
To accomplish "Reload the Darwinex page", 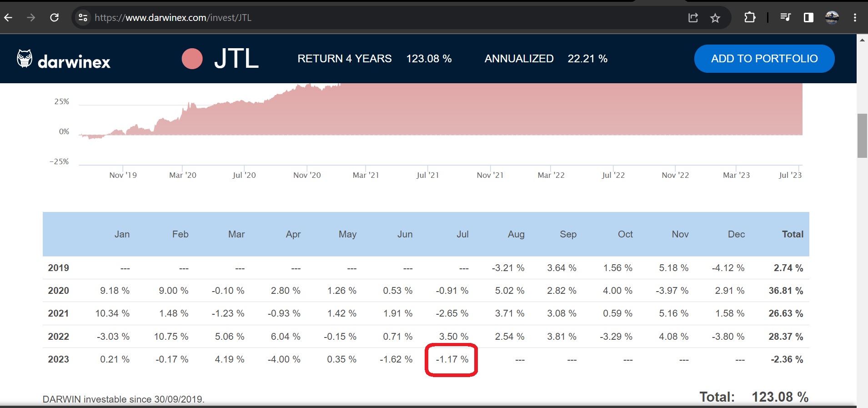I will [x=55, y=18].
